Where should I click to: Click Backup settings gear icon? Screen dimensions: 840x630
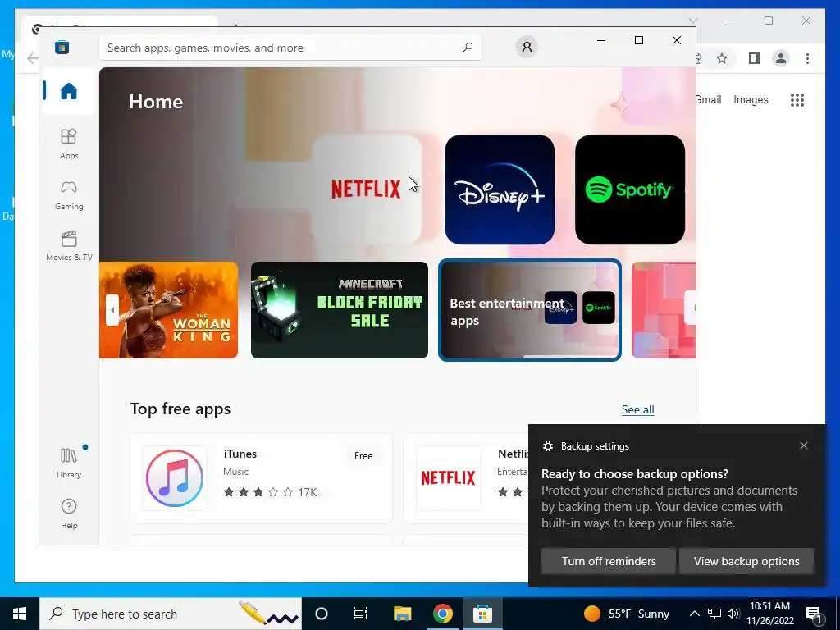(547, 446)
